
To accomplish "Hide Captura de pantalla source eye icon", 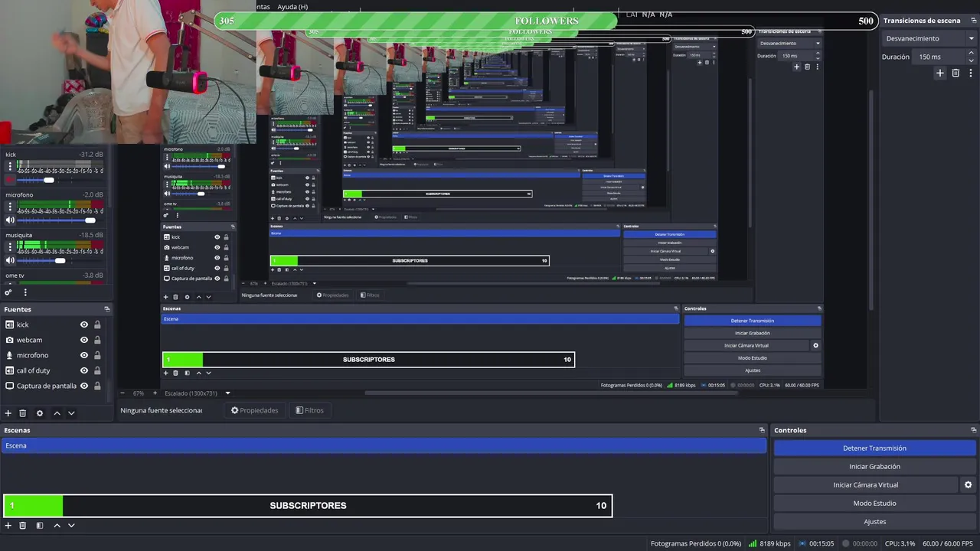I will pos(84,386).
